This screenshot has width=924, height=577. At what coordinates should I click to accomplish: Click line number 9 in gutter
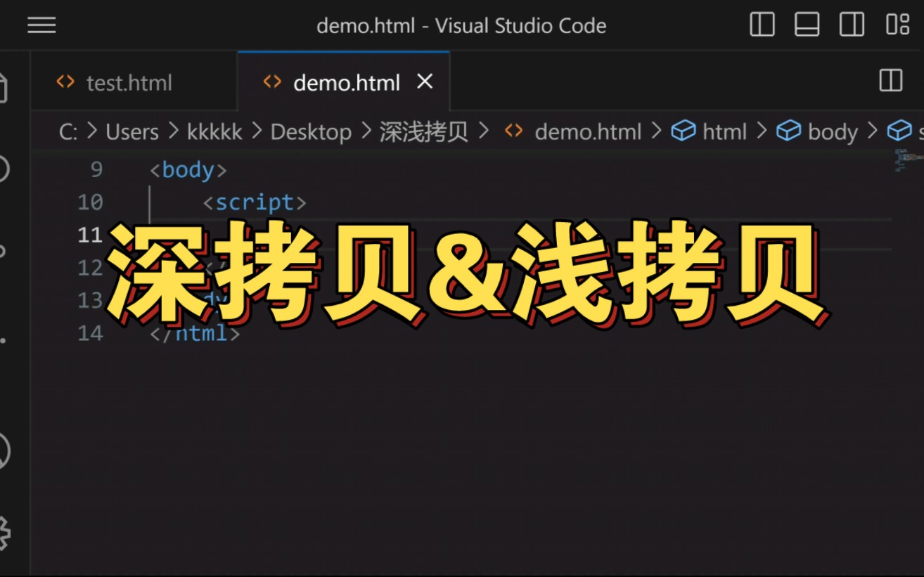pos(96,169)
